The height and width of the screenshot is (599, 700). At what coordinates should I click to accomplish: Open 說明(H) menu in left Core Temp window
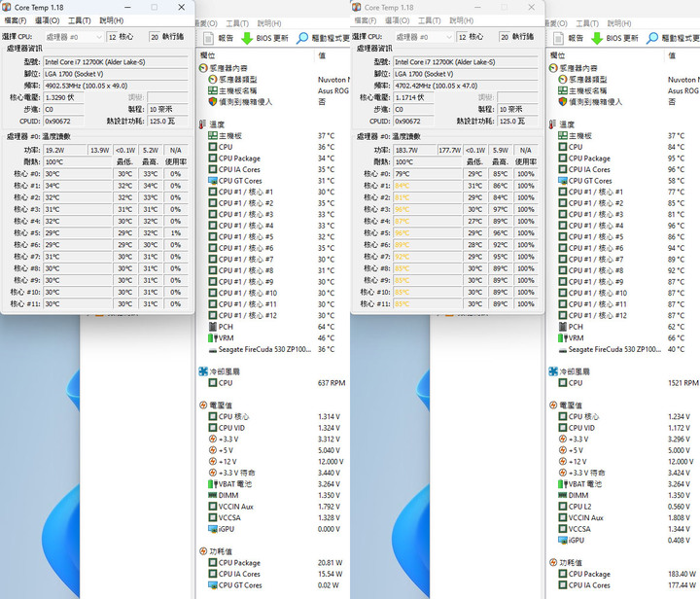(112, 20)
